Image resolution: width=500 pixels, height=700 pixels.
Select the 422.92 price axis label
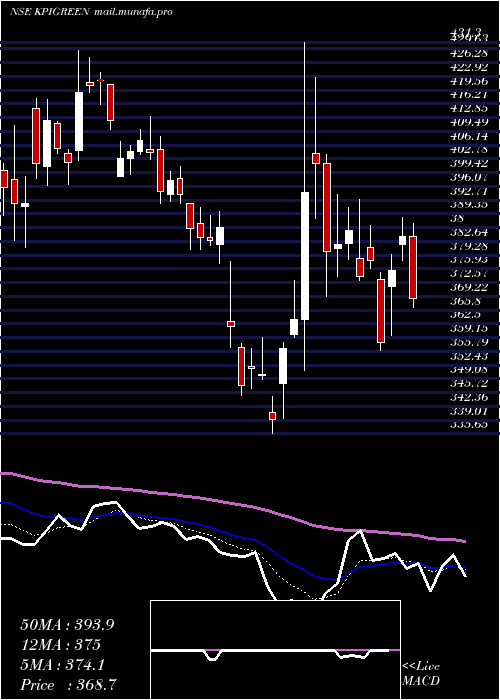(469, 68)
